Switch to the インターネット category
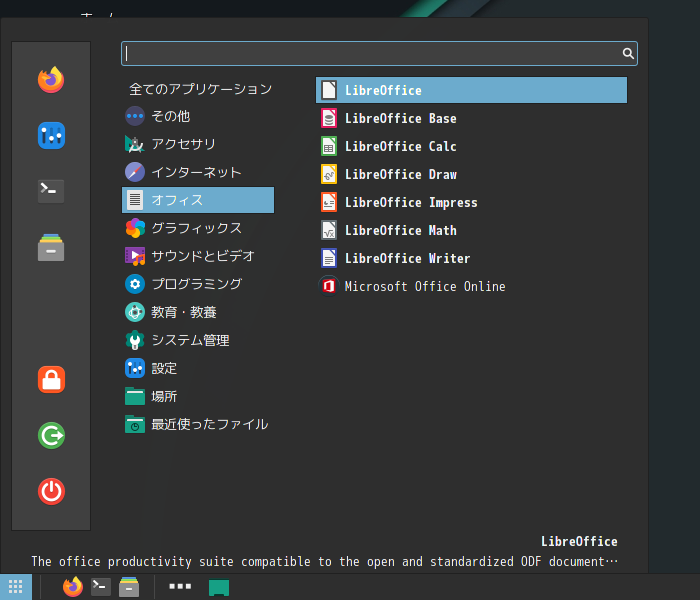The width and height of the screenshot is (700, 600). click(x=198, y=172)
